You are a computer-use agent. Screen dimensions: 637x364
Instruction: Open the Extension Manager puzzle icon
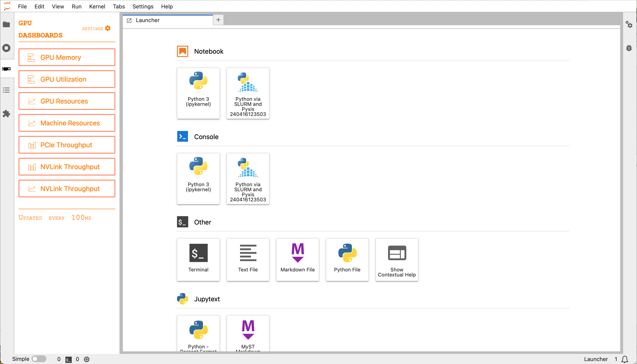[7, 114]
